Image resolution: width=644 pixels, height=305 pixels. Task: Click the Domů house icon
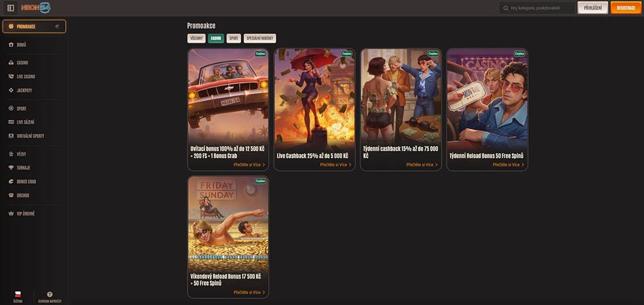pyautogui.click(x=11, y=44)
